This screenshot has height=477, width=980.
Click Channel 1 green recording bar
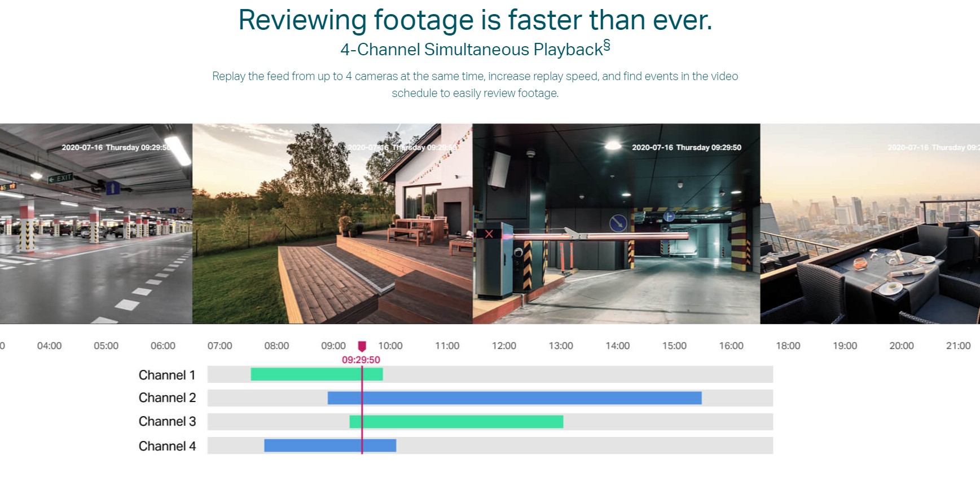coord(317,374)
